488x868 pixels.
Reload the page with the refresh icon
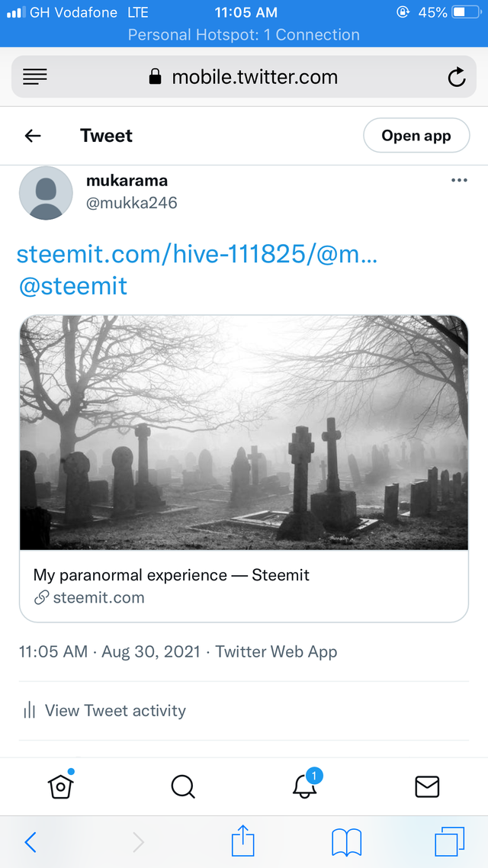(456, 77)
